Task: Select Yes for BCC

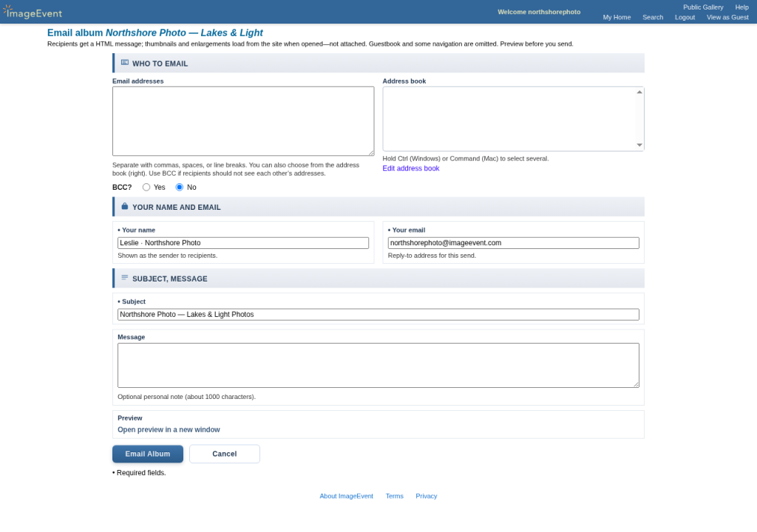Action: [x=146, y=188]
